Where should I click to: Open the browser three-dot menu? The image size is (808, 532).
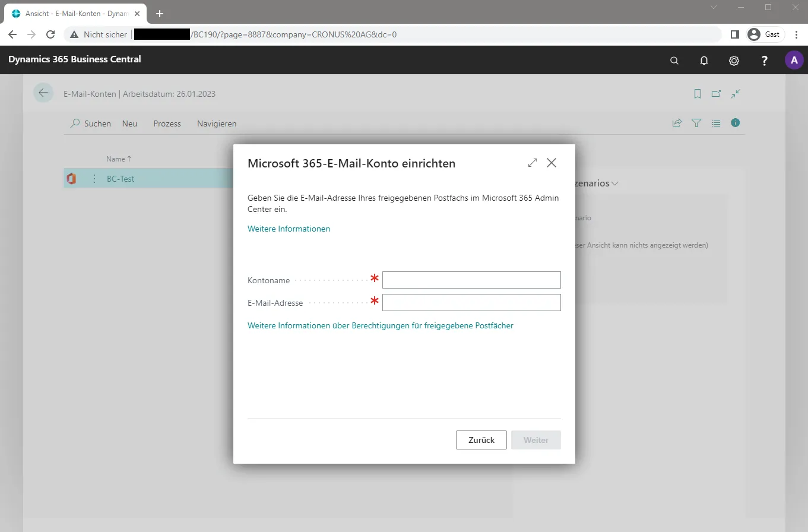click(x=796, y=34)
